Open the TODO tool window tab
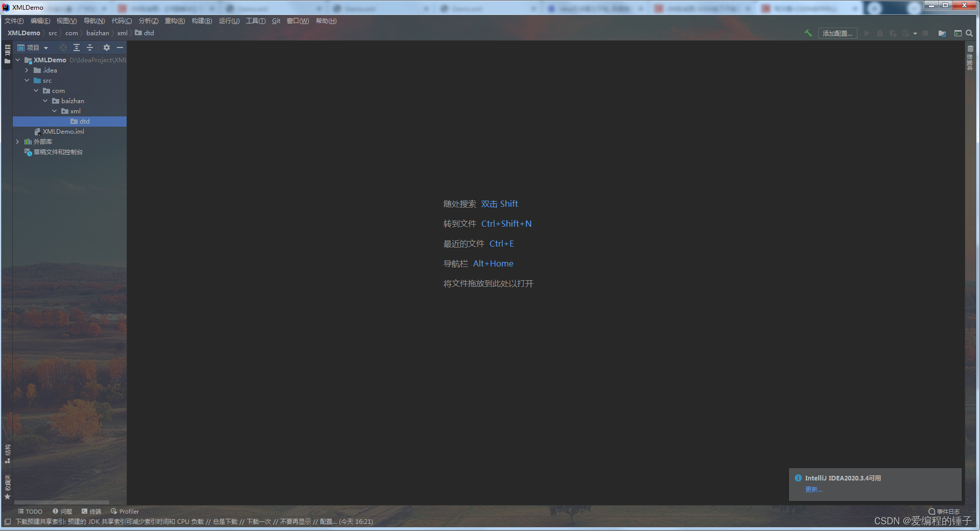This screenshot has width=980, height=531. (x=30, y=511)
